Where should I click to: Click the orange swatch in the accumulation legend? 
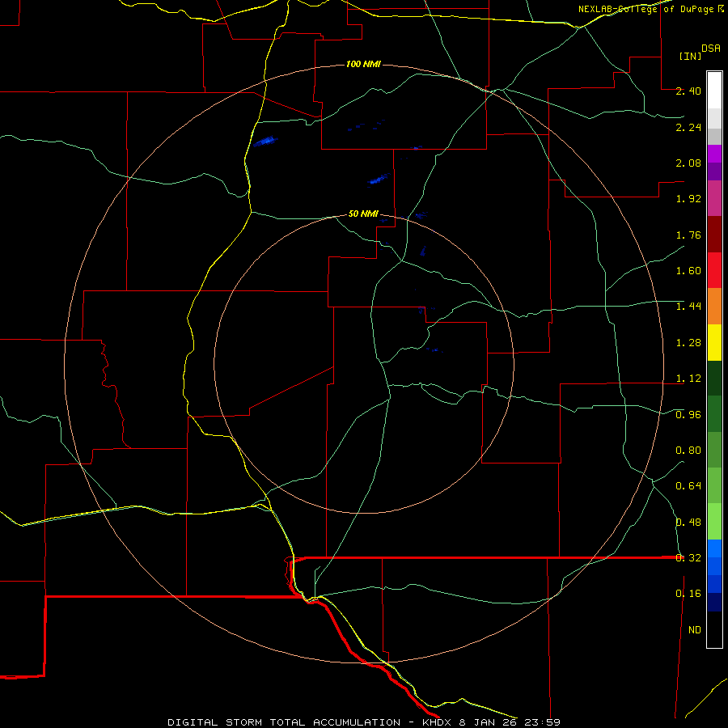click(x=714, y=307)
